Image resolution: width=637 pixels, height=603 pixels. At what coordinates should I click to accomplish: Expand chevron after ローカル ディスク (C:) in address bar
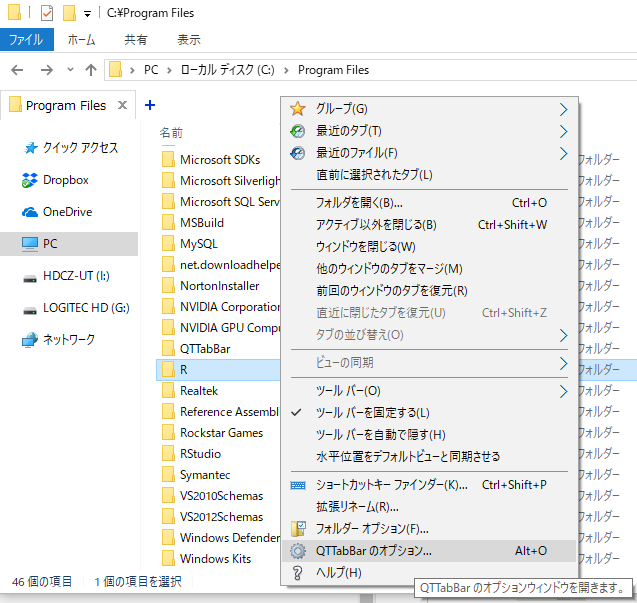tap(286, 70)
